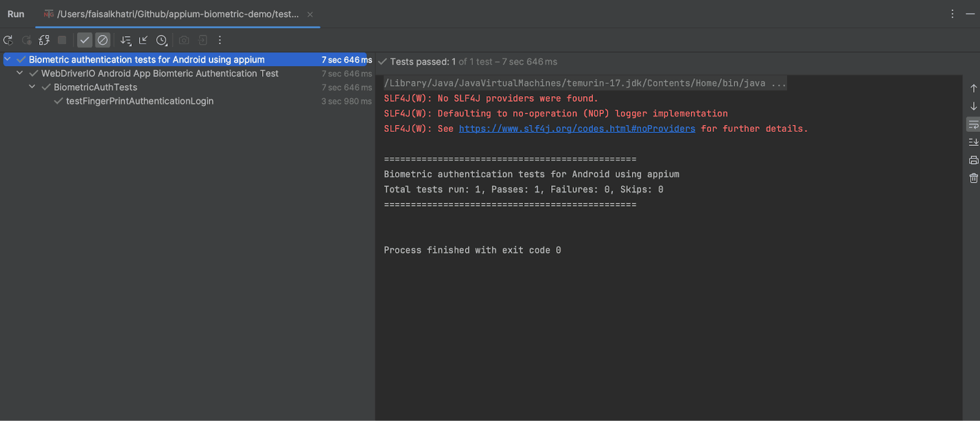
Task: Click the Stop process button
Action: point(62,40)
